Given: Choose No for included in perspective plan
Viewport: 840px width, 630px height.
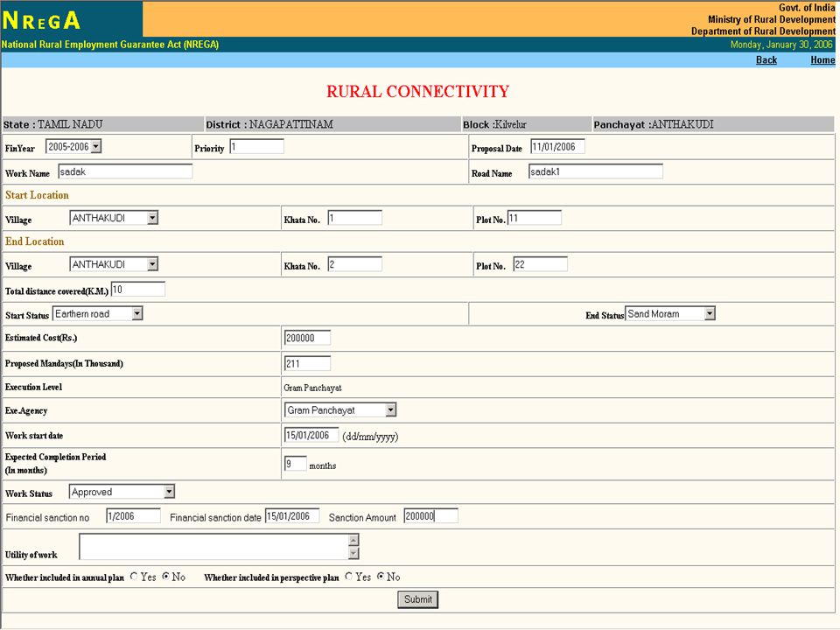Looking at the screenshot, I should coord(381,577).
